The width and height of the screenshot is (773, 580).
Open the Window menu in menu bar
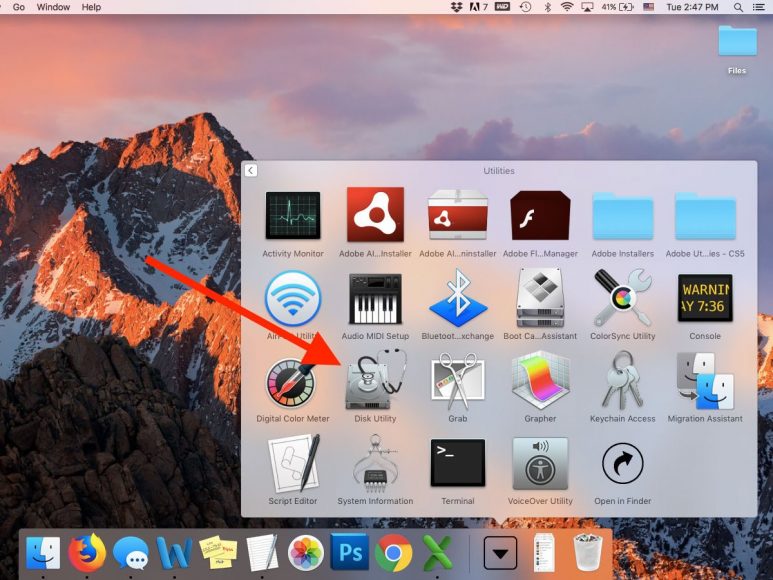click(x=53, y=7)
